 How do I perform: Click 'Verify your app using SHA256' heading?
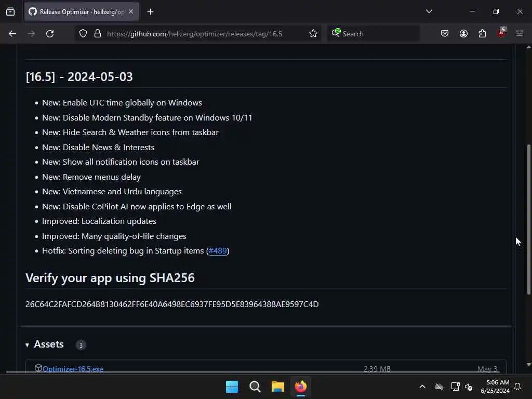pyautogui.click(x=110, y=278)
